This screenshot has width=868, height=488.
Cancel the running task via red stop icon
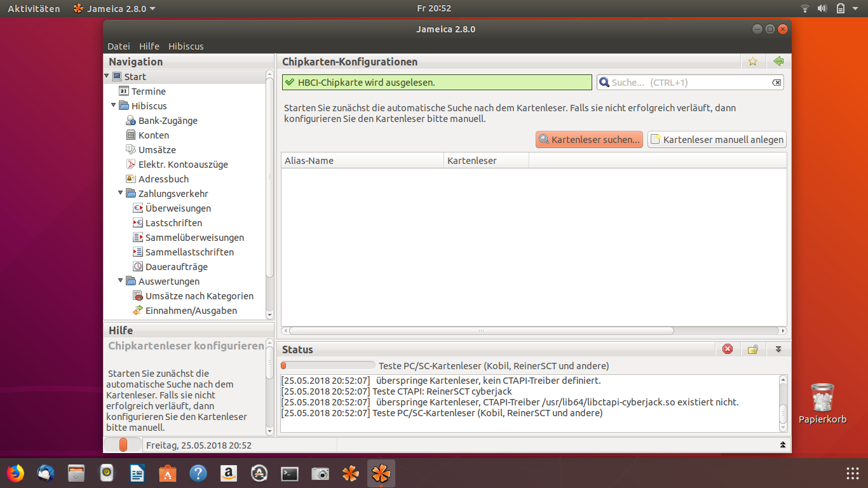[728, 349]
